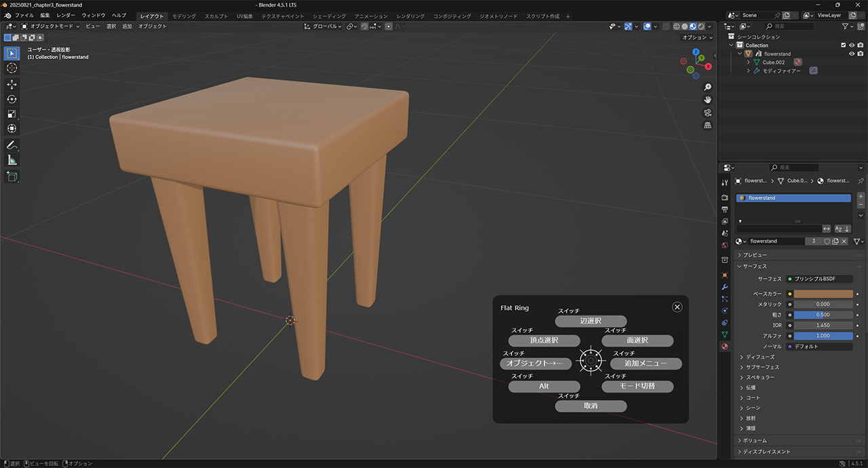This screenshot has height=468, width=868.
Task: Select the Measure tool
Action: (x=12, y=160)
